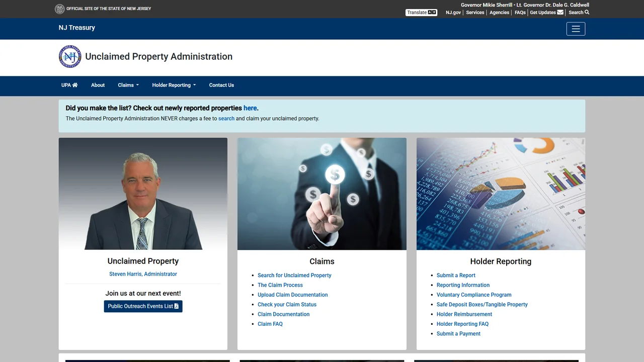The height and width of the screenshot is (362, 644).
Task: Click the Translate button
Action: (x=421, y=13)
